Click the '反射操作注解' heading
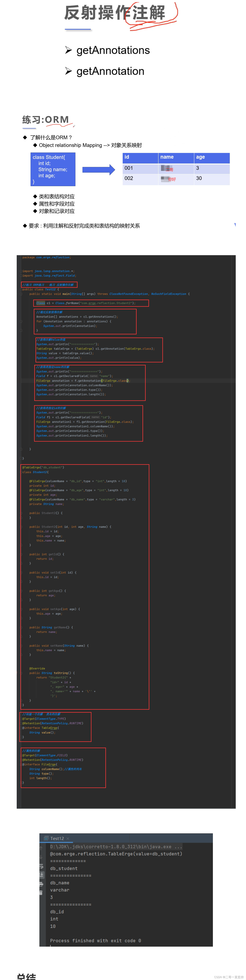Viewport: 246px width, 980px height. [115, 13]
